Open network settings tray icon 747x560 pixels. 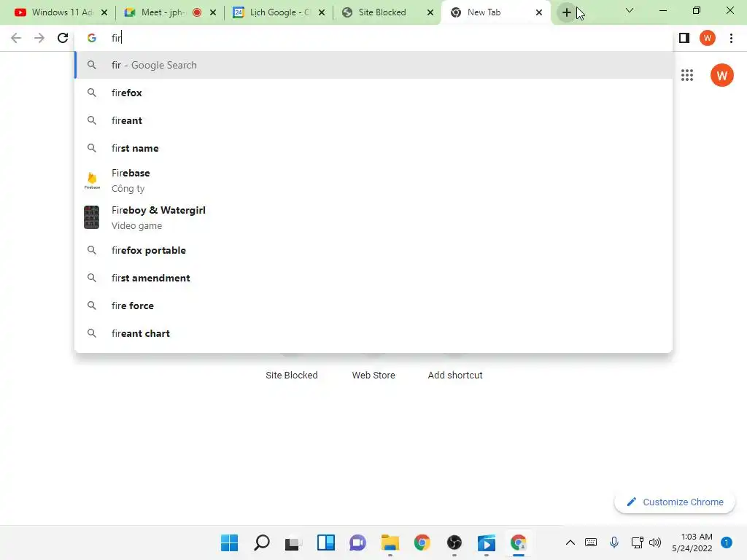tap(637, 542)
